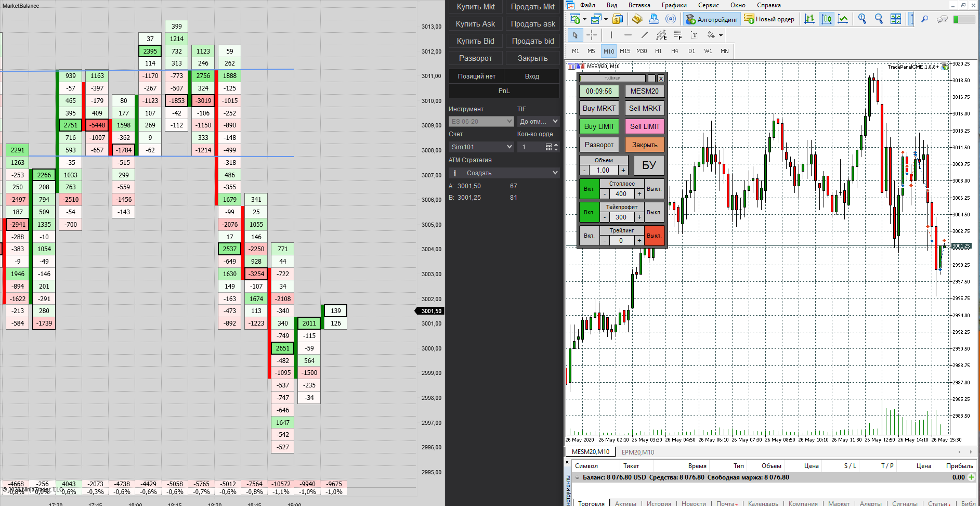Select the Fibonacci retracement tool
980x506 pixels.
pos(678,35)
